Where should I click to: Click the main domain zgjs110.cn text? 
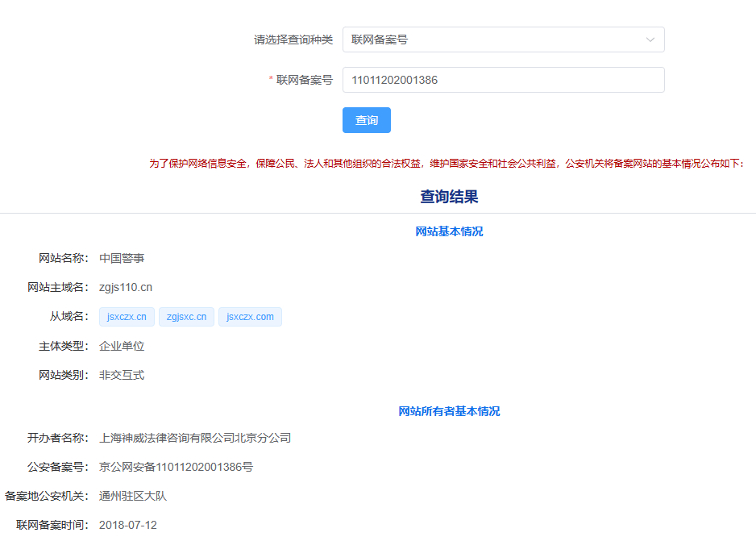(126, 287)
